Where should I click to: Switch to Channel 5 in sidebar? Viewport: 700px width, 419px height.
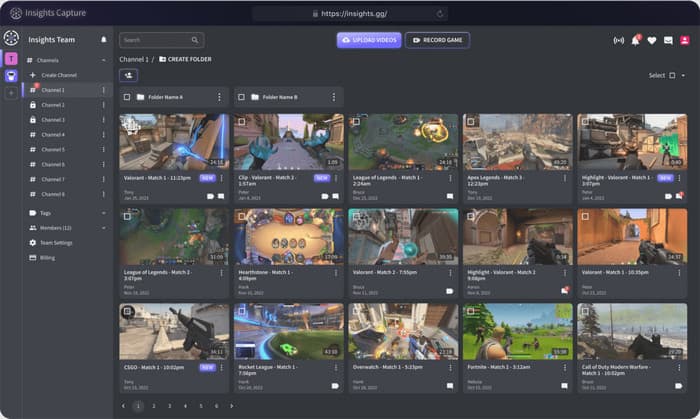point(53,149)
